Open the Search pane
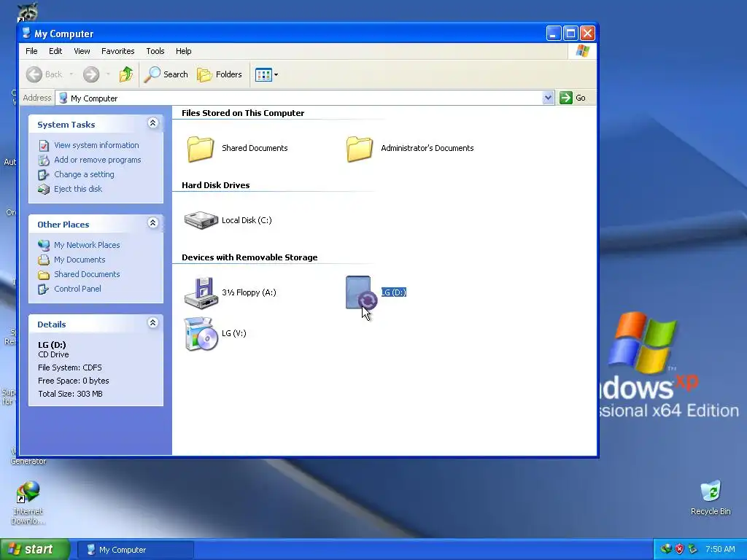Viewport: 747px width, 560px height. click(166, 74)
